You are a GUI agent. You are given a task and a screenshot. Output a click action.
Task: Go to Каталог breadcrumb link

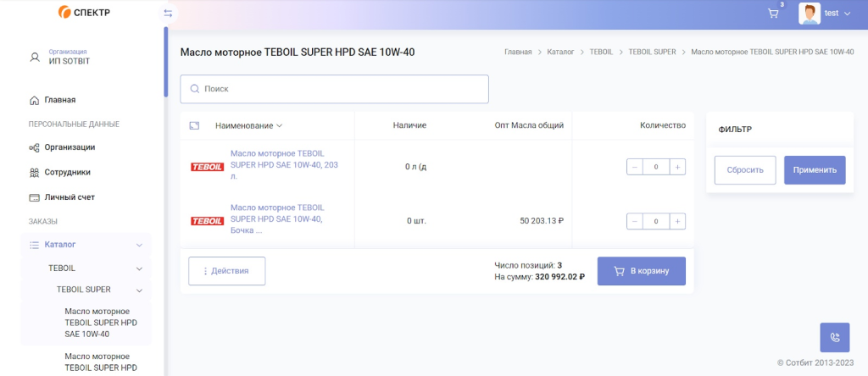pos(561,52)
